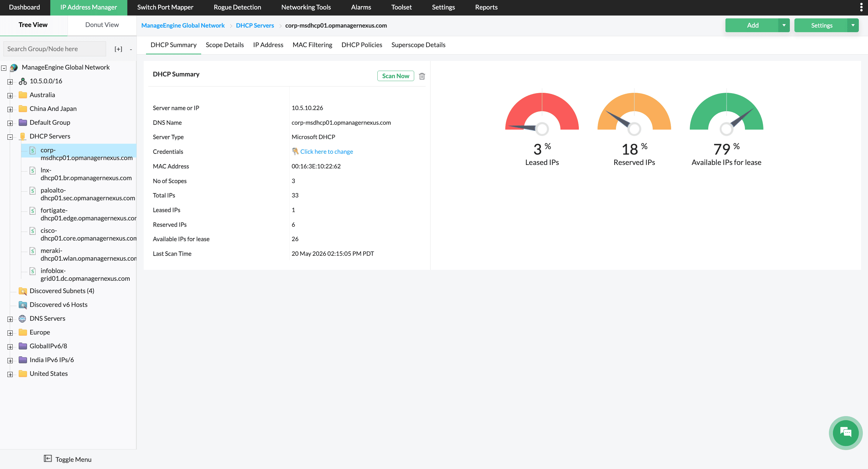Expand the India IPv6 IPs/6 node
This screenshot has width=868, height=469.
tap(10, 361)
